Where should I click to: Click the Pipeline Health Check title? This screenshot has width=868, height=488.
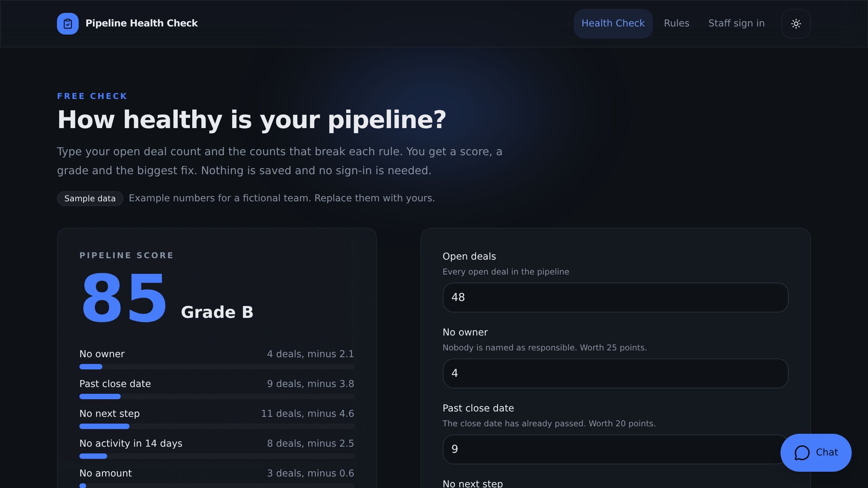[141, 23]
